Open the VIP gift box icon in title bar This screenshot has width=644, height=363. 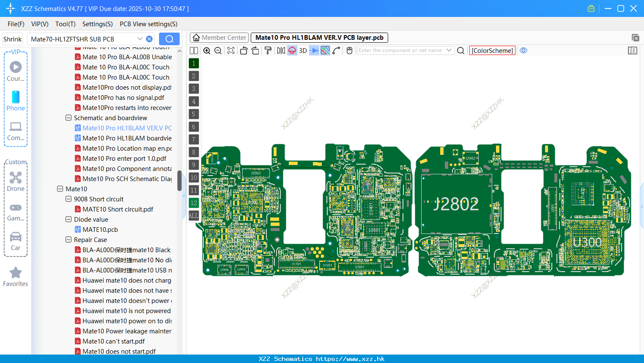pyautogui.click(x=591, y=8)
